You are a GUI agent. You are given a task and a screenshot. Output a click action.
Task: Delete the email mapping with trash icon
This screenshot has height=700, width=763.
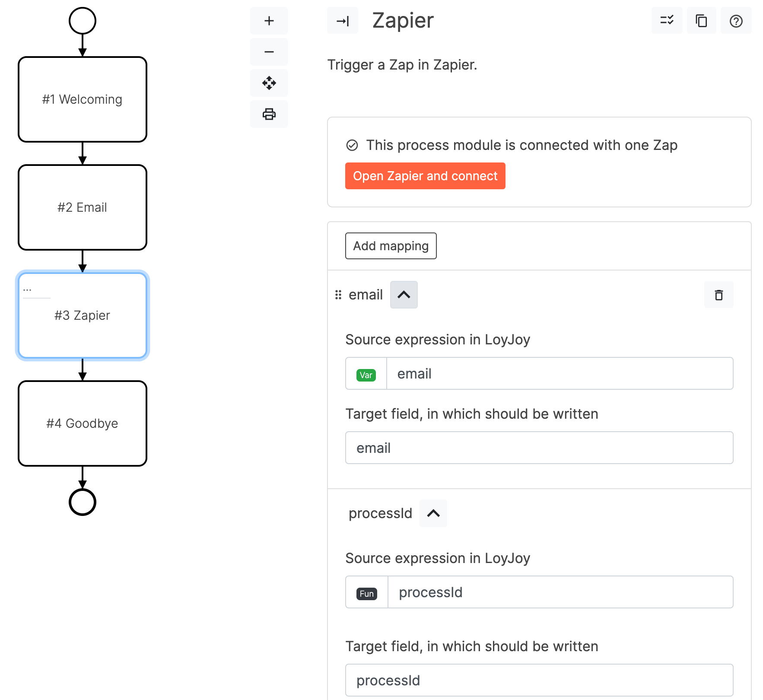[x=718, y=294]
